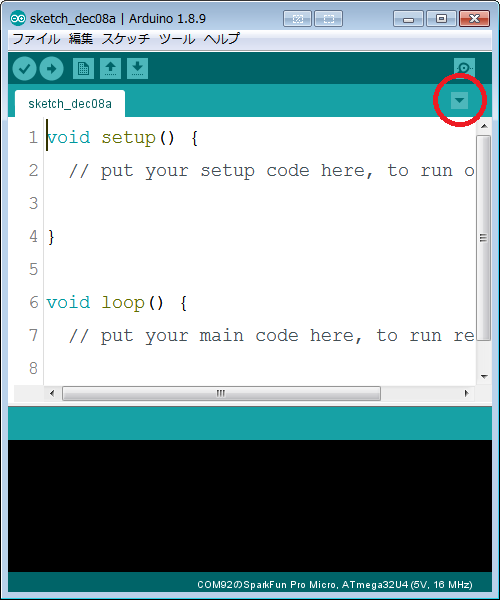Click the Open sketch up-arrow icon

pyautogui.click(x=111, y=68)
